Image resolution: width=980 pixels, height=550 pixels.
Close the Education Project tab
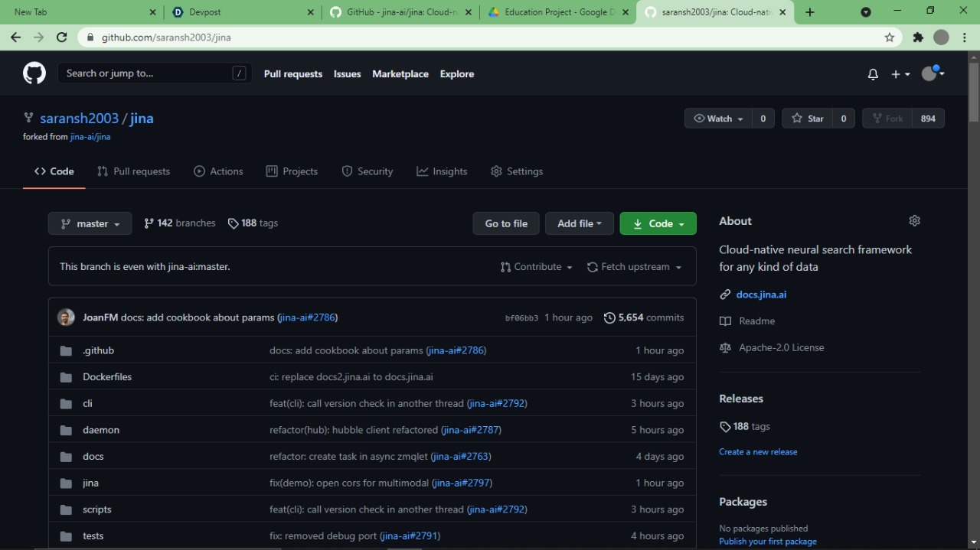click(626, 12)
